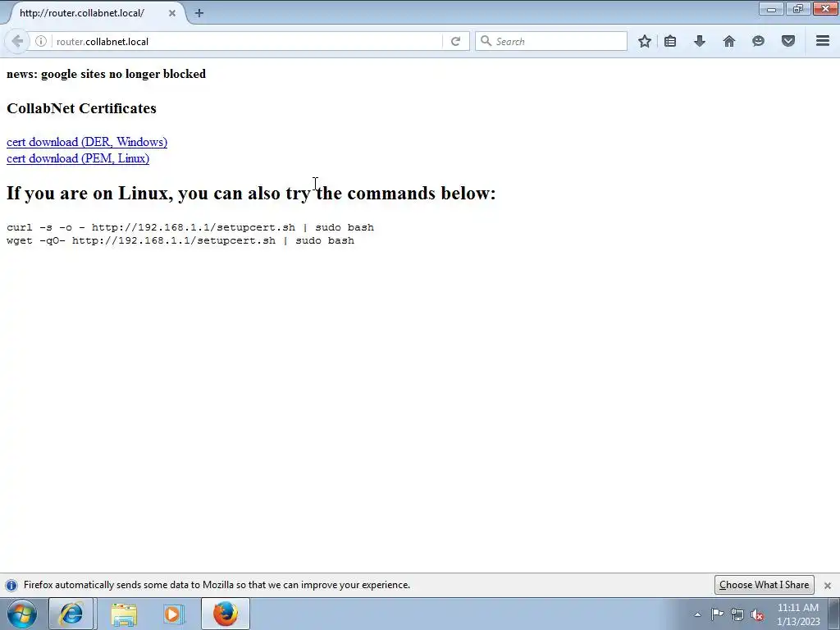Open the network tray icon
Viewport: 840px width, 630px height.
click(x=737, y=614)
